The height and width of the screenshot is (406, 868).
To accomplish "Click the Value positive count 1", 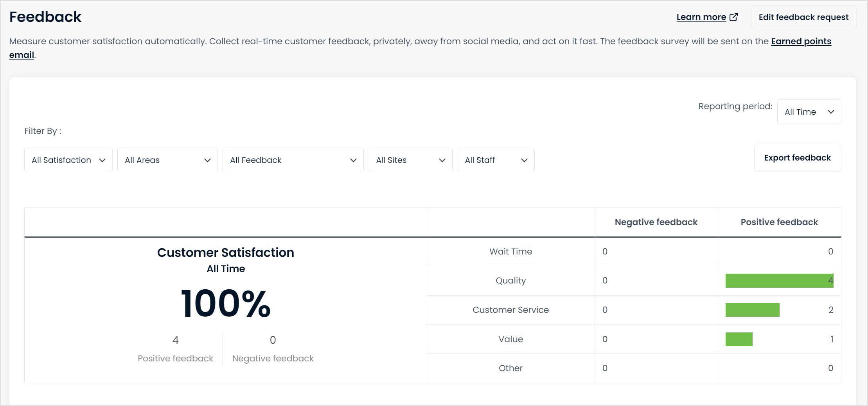I will 832,339.
